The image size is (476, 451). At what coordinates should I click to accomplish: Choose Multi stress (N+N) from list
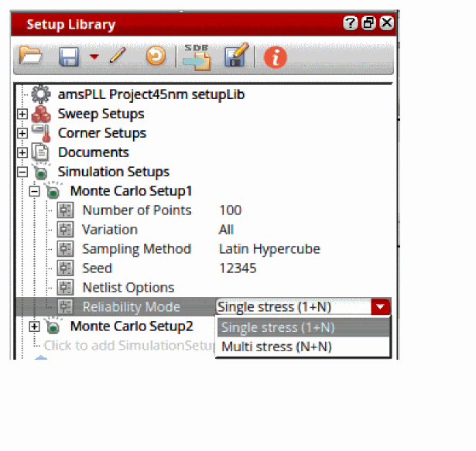[303, 347]
